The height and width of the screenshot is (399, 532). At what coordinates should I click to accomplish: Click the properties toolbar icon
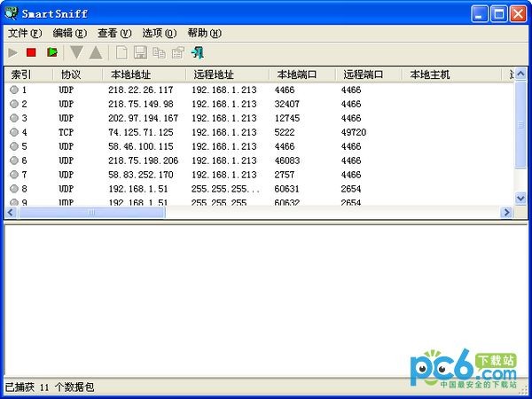coord(178,52)
